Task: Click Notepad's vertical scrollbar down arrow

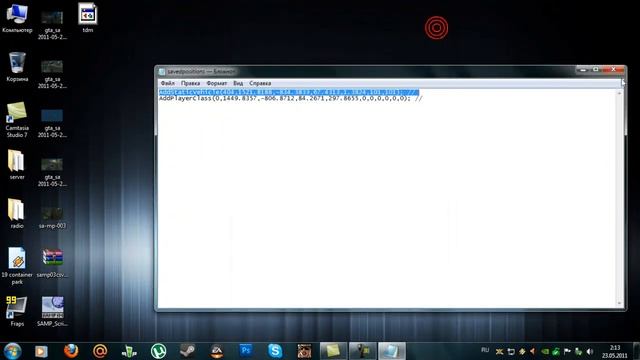Action: [620, 303]
